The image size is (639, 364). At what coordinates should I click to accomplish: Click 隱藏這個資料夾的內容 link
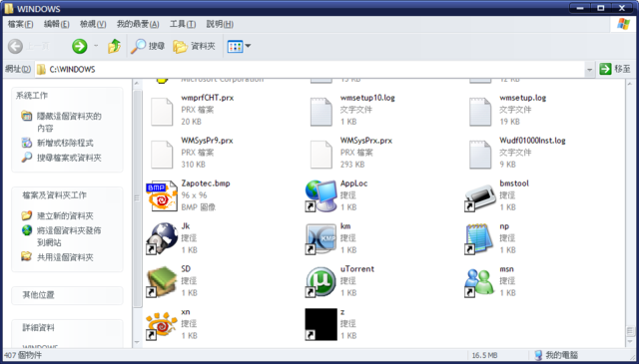click(69, 122)
